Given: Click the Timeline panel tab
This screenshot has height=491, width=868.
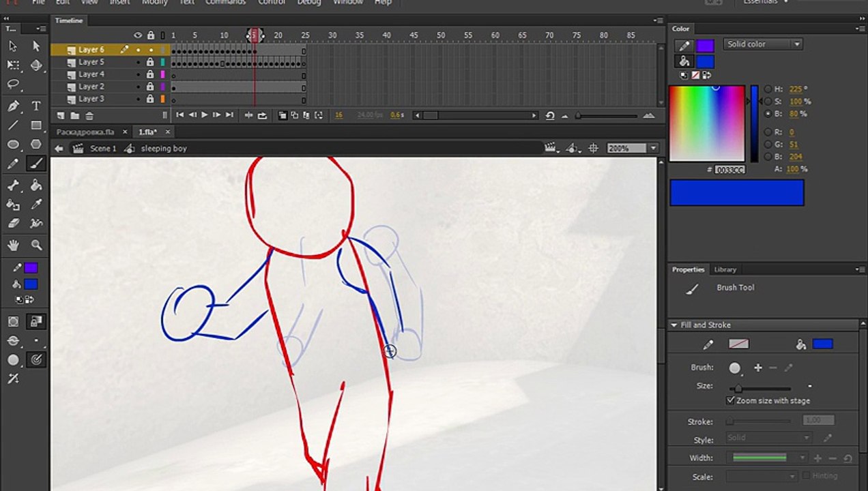Looking at the screenshot, I should pyautogui.click(x=69, y=21).
